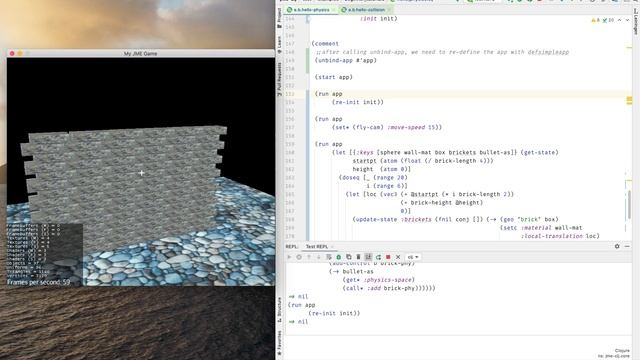The height and width of the screenshot is (360, 640).
Task: Hide the REPL tool window
Action: tap(627, 247)
